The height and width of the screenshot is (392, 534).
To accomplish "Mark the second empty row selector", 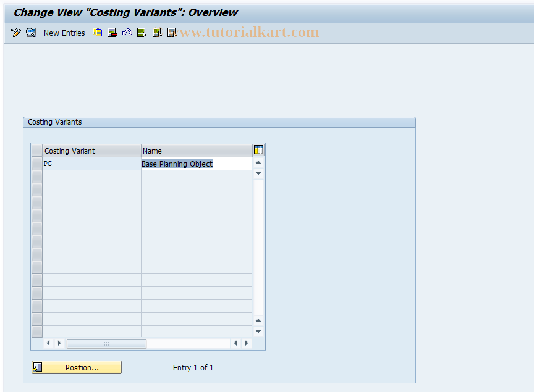I will click(x=36, y=176).
